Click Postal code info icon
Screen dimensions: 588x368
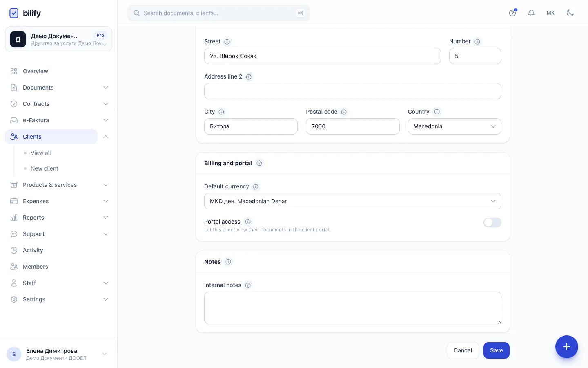point(344,112)
